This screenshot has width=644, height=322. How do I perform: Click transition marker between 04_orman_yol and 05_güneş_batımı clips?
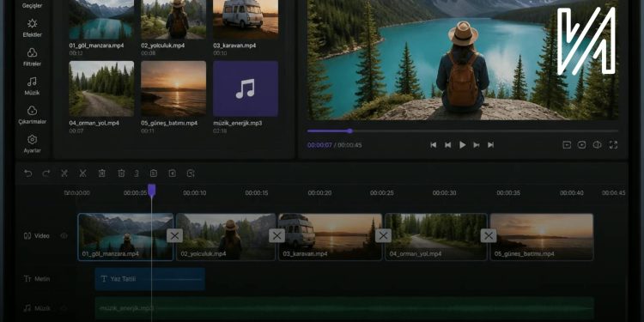pos(489,236)
